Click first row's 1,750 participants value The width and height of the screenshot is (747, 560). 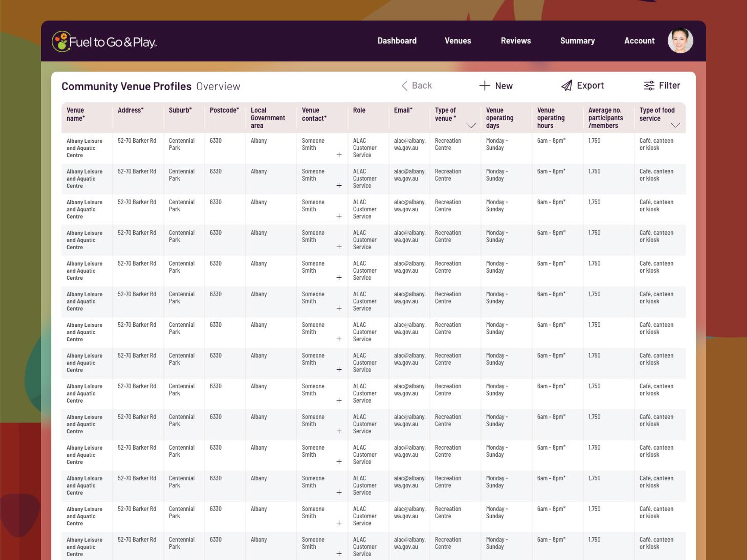[594, 141]
